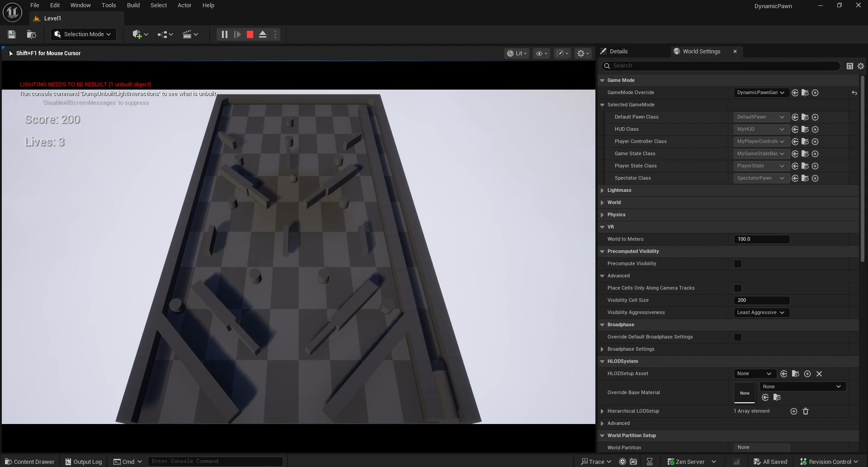The height and width of the screenshot is (467, 868).
Task: Open the add content cube dropdown
Action: pyautogui.click(x=140, y=34)
